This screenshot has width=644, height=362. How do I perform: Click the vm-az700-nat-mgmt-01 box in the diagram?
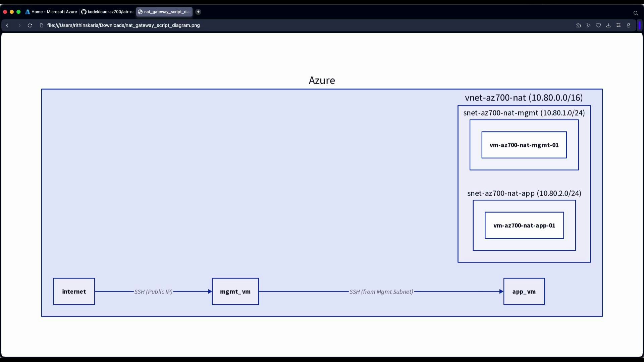point(524,145)
